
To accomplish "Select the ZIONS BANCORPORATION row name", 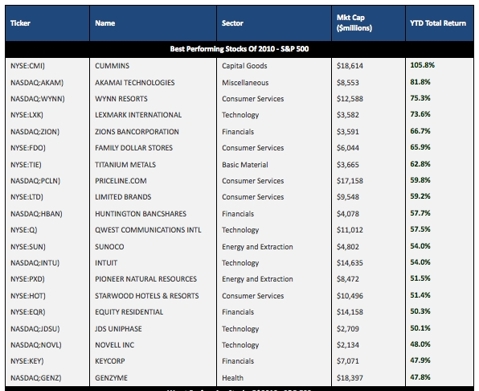I will click(137, 132).
